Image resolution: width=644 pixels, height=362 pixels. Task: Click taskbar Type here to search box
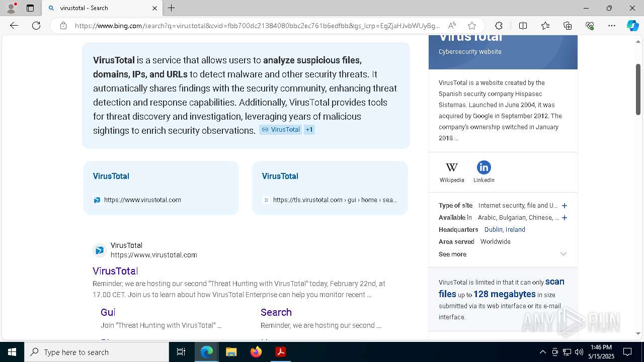(97, 352)
